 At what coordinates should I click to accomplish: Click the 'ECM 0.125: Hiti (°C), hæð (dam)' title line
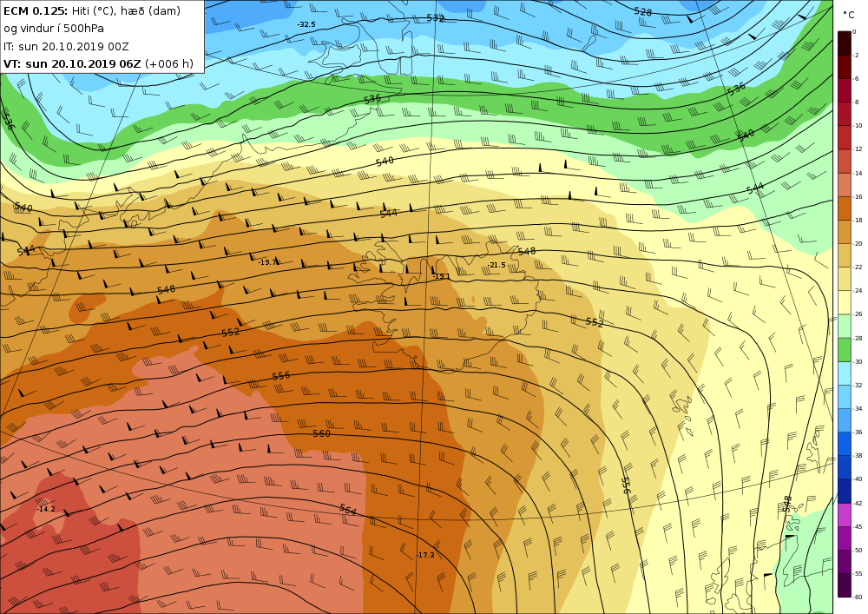click(x=92, y=10)
